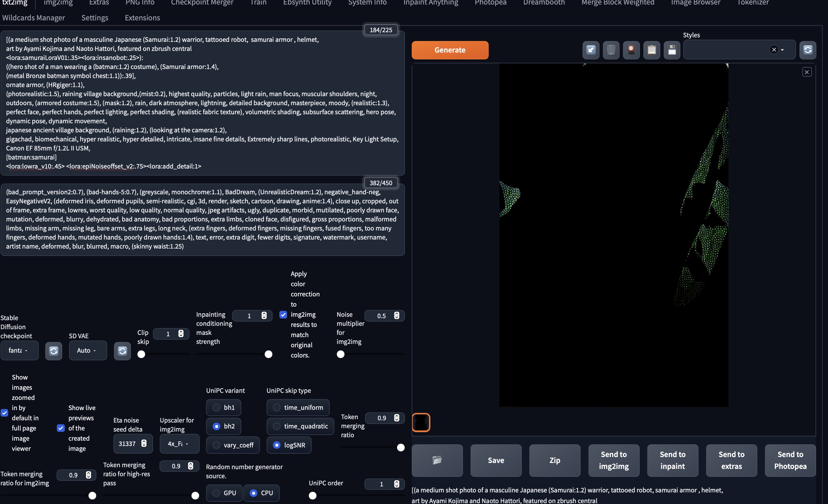Apply selected style using clipboard icon
The height and width of the screenshot is (504, 828).
(652, 50)
